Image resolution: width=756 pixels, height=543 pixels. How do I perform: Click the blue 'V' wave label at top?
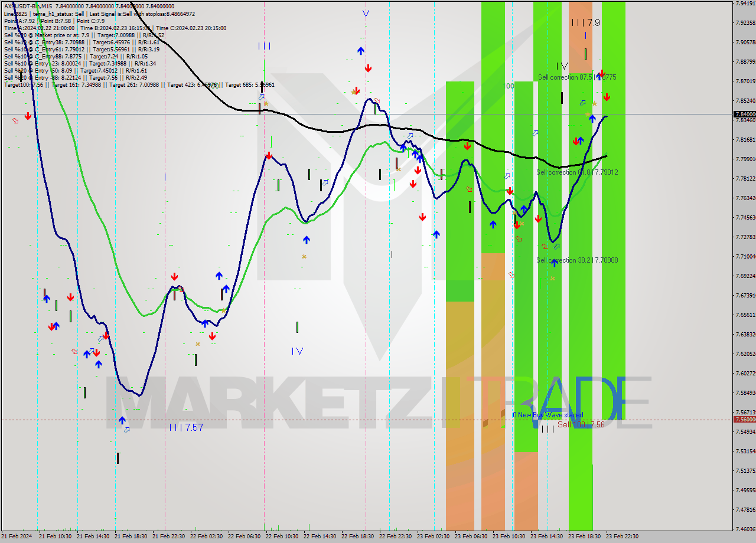coord(366,14)
